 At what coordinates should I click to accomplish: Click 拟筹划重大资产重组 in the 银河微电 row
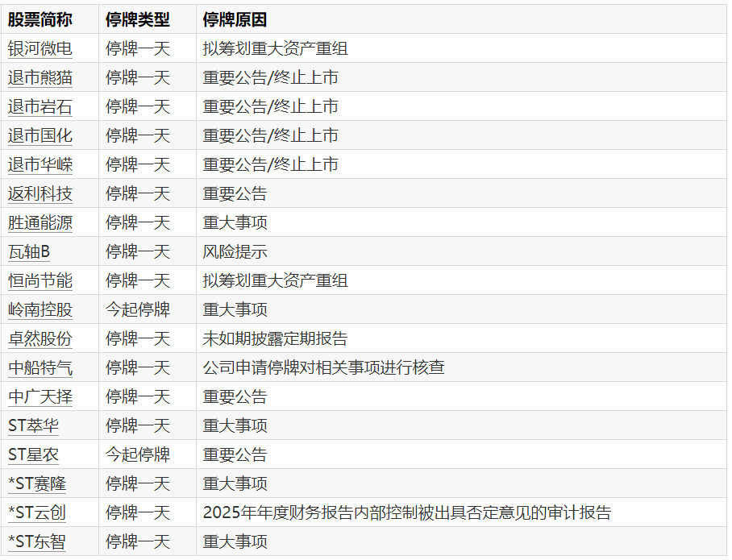coord(276,48)
